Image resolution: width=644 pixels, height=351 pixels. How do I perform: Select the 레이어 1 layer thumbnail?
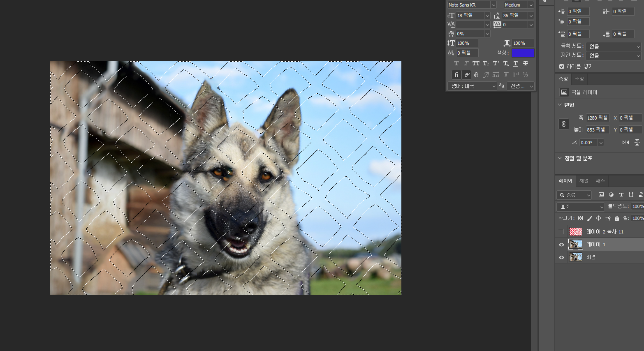(576, 245)
